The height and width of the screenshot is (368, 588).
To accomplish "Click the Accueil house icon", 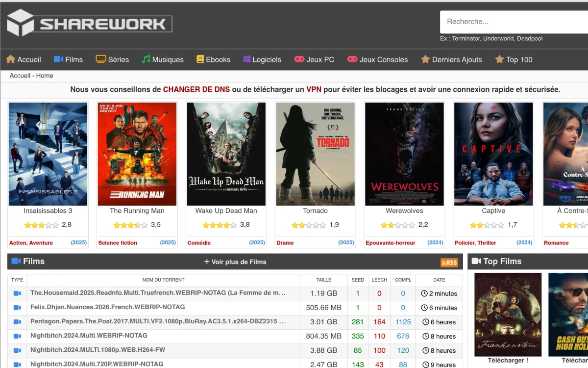I will coord(11,59).
